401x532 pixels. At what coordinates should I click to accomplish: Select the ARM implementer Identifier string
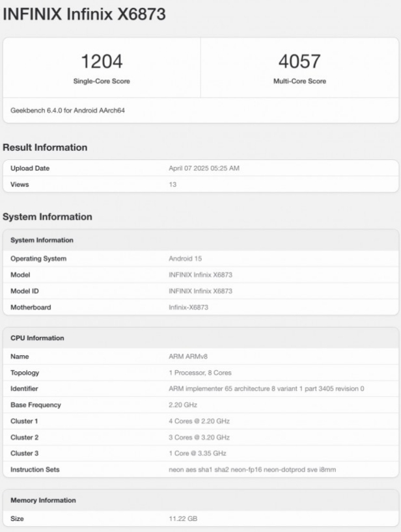coord(266,389)
